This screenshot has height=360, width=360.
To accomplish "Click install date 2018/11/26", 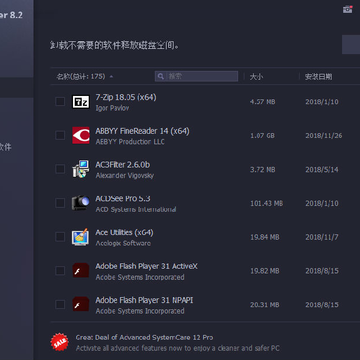I will [x=324, y=136].
